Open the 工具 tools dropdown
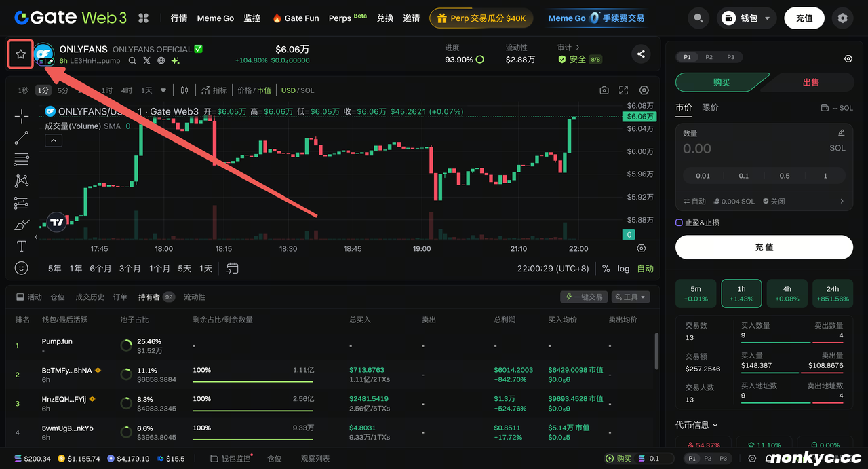The image size is (868, 469). 631,297
